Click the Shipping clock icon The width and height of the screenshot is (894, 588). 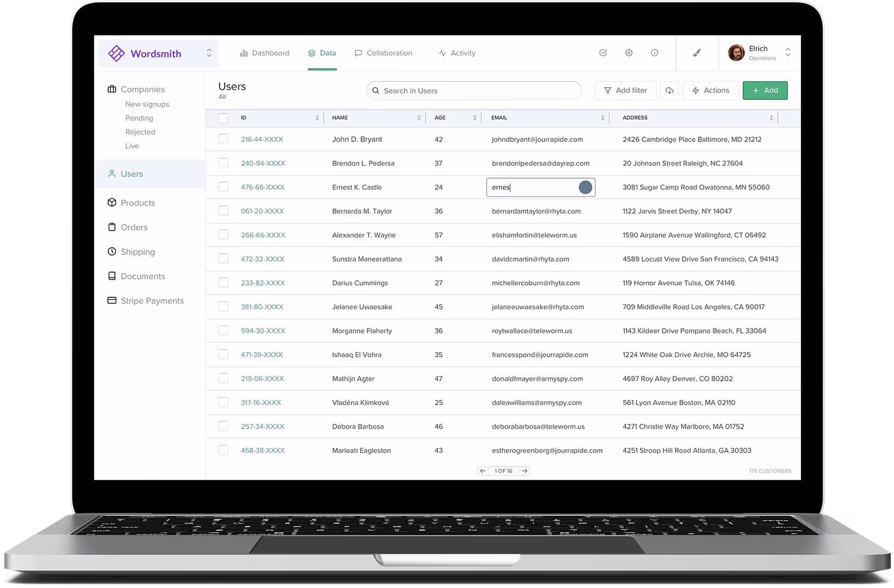[112, 251]
